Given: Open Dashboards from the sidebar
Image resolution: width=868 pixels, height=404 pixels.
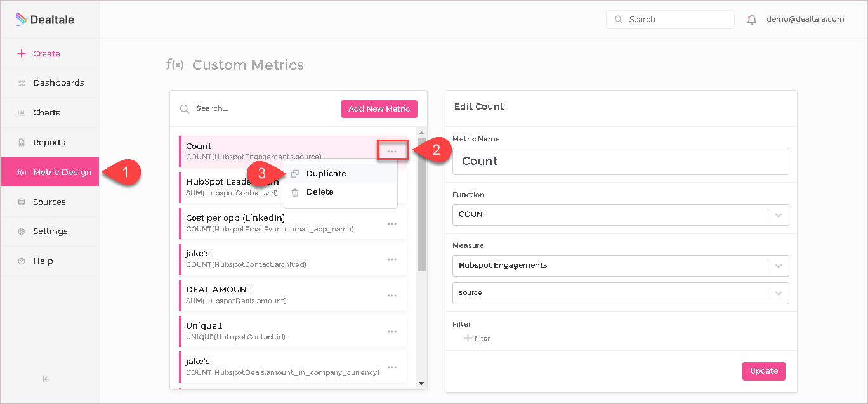Looking at the screenshot, I should 49,83.
